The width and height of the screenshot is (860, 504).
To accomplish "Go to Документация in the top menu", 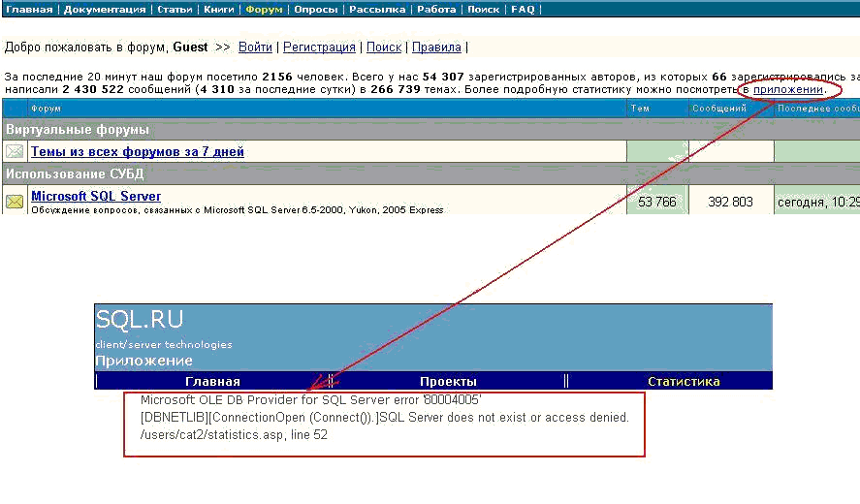I will pyautogui.click(x=105, y=10).
